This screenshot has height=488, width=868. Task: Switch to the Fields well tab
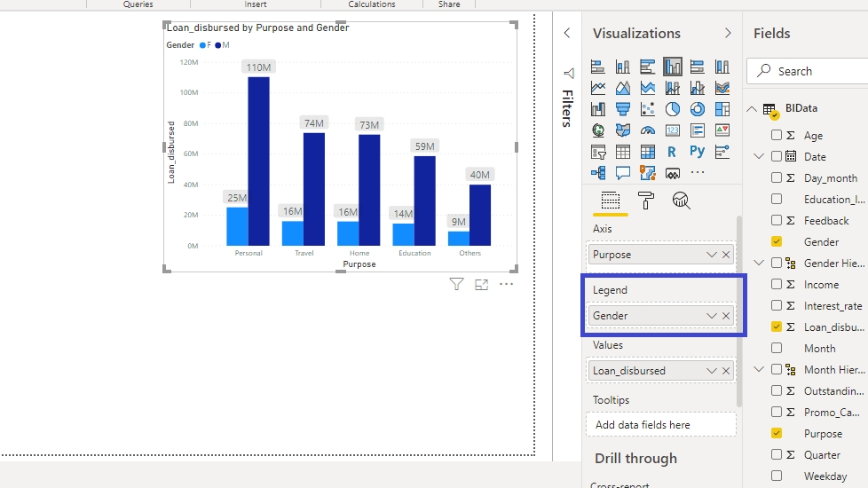pos(610,201)
